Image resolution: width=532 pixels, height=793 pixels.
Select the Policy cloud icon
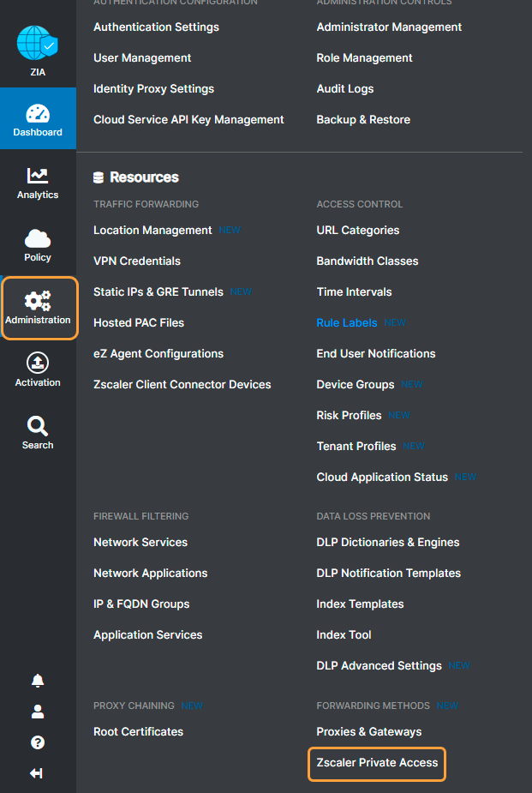[37, 245]
